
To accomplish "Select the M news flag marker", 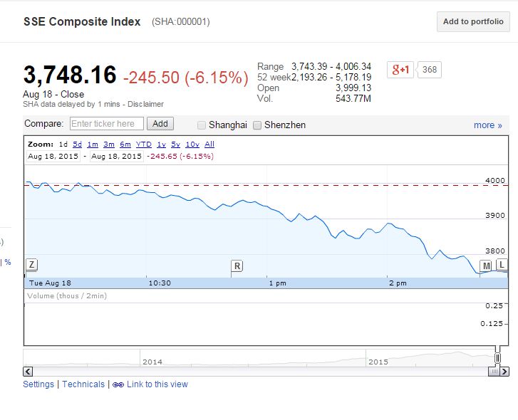I will [487, 266].
